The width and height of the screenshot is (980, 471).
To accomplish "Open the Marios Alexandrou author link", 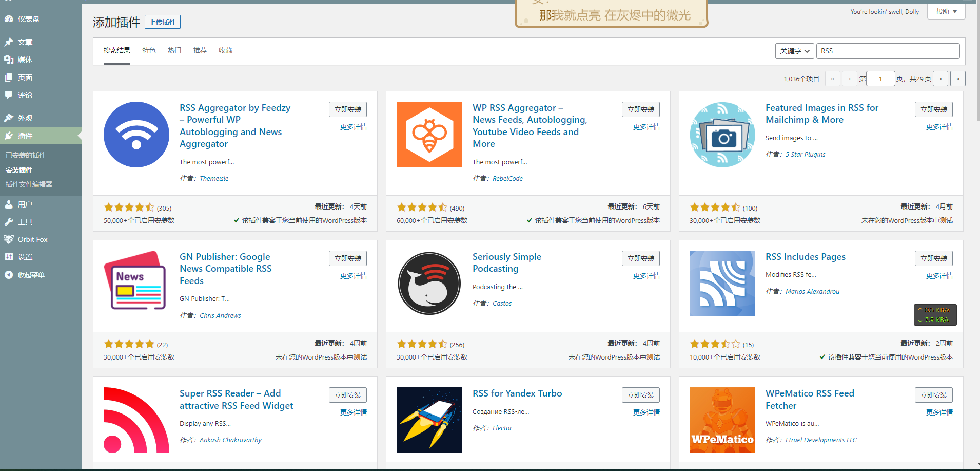I will click(x=813, y=291).
